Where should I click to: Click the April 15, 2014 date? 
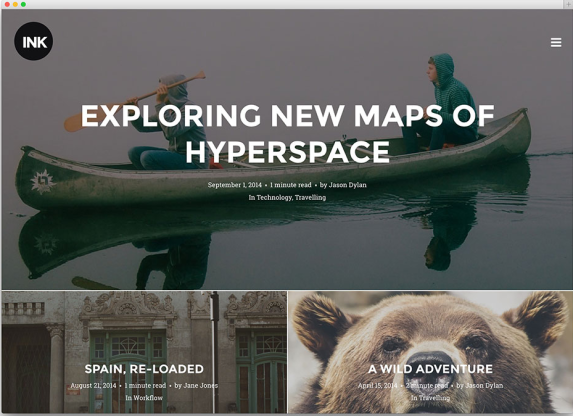tap(377, 386)
